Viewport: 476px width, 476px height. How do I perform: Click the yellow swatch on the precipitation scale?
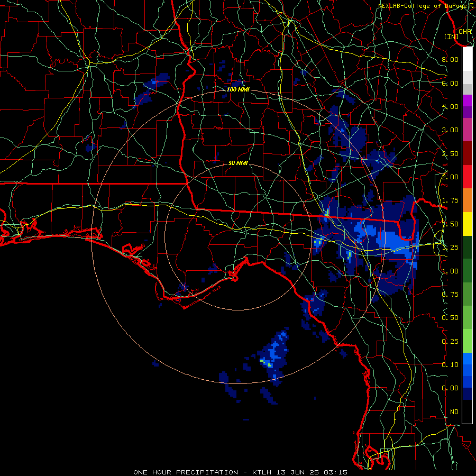(467, 224)
